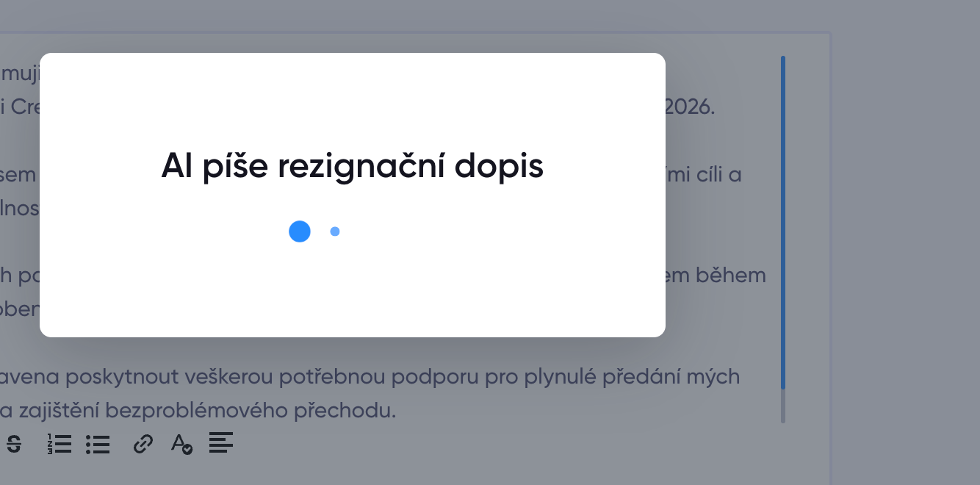Toggle the bullet list formatting off

[x=98, y=444]
